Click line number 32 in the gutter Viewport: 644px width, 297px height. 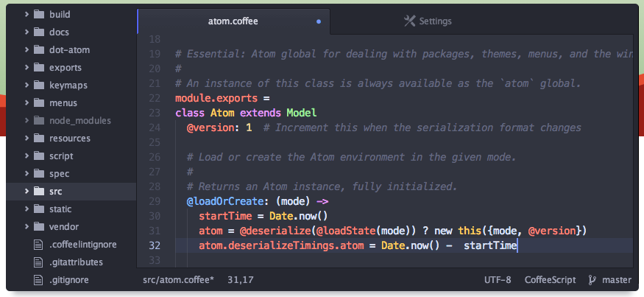tap(155, 245)
